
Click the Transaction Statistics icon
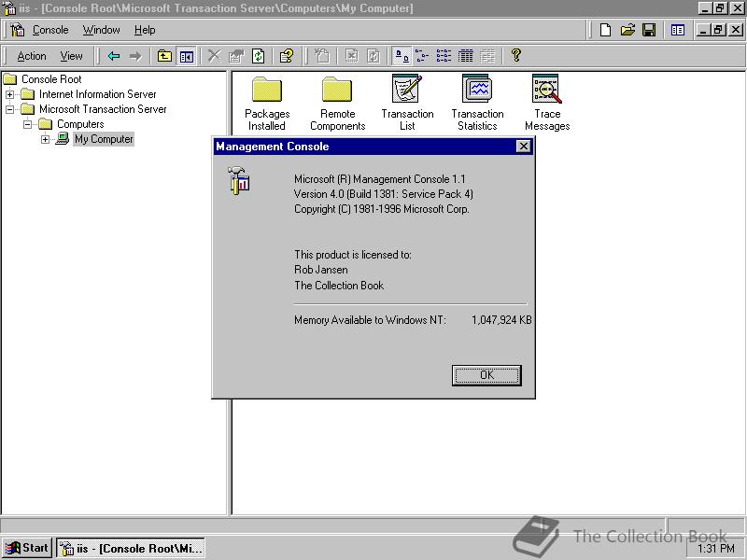pos(477,89)
